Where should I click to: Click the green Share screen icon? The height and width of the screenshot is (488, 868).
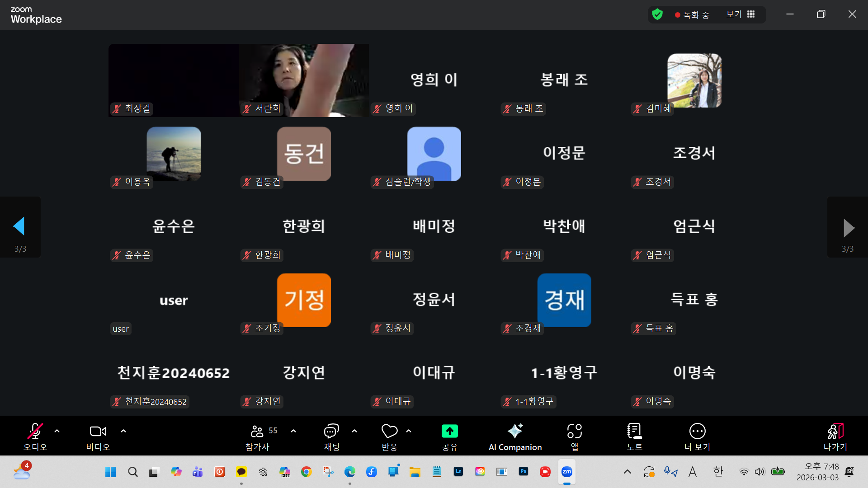tap(449, 432)
